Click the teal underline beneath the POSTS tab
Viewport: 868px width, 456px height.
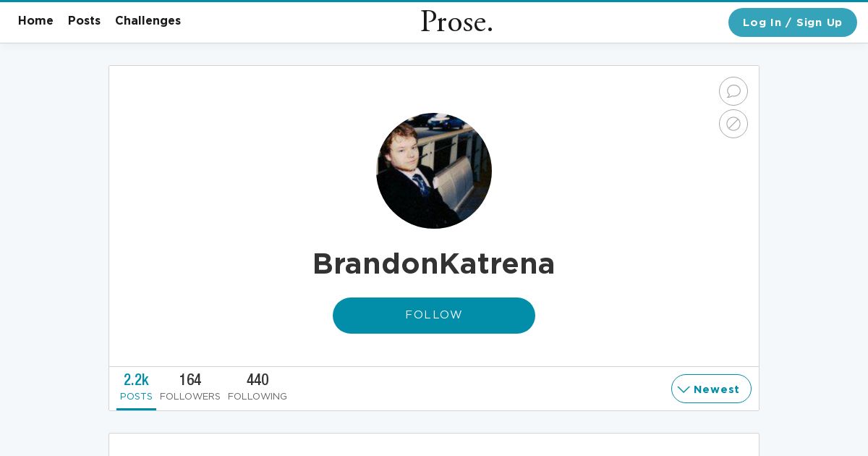tap(136, 409)
